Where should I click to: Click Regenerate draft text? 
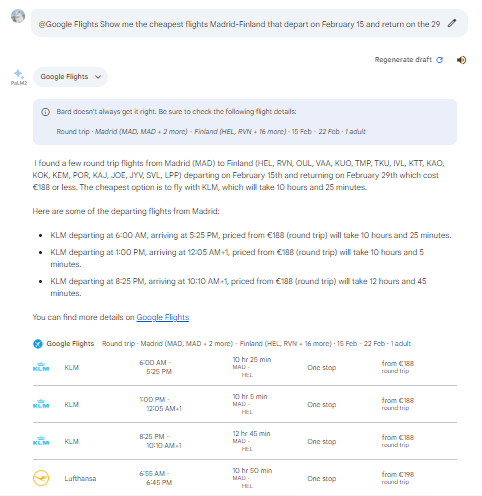403,60
